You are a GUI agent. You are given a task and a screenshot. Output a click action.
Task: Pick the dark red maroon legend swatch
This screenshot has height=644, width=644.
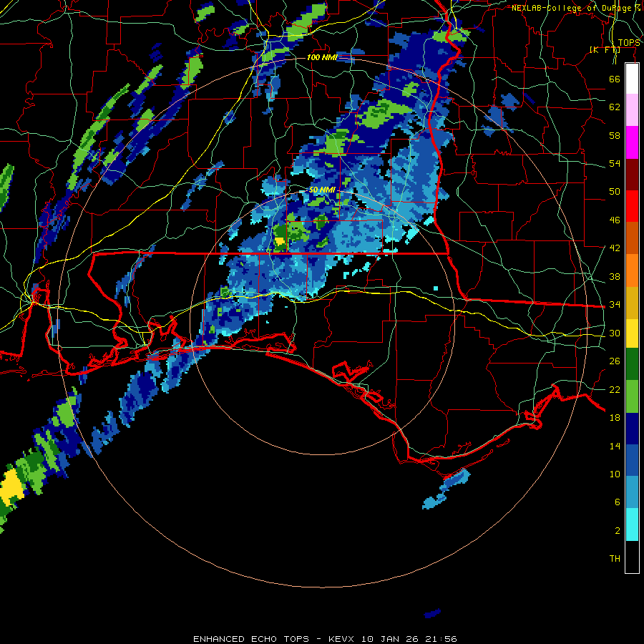[632, 175]
